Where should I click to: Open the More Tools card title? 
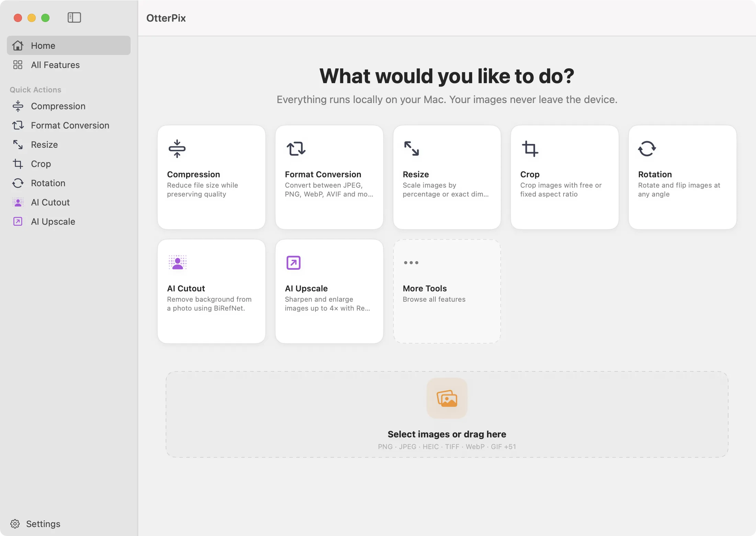click(425, 288)
